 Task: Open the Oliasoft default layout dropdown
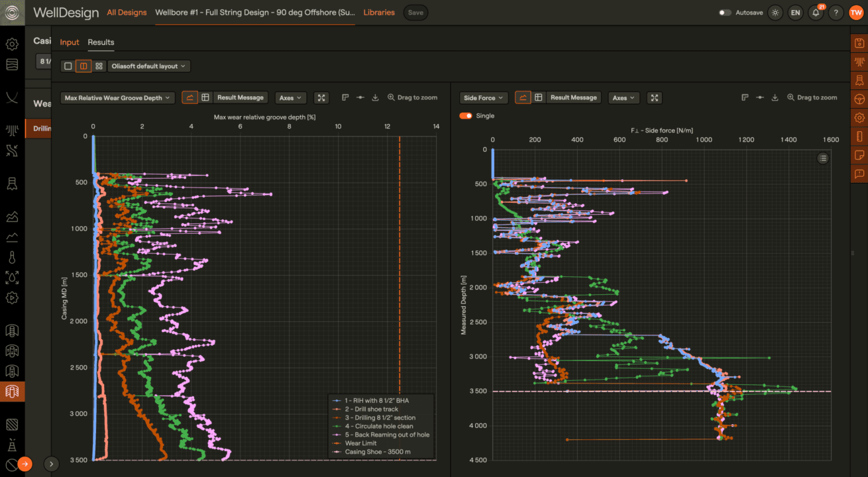coord(148,66)
